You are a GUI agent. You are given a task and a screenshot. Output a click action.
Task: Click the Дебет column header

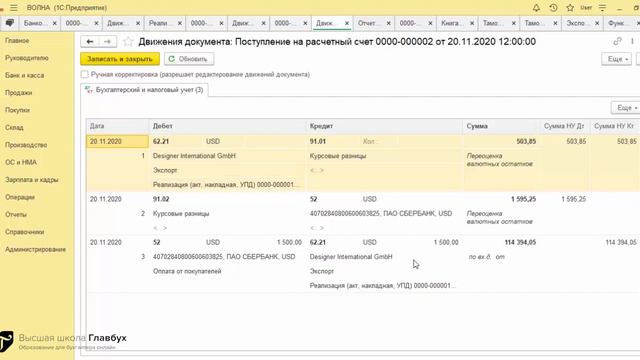[x=227, y=126]
